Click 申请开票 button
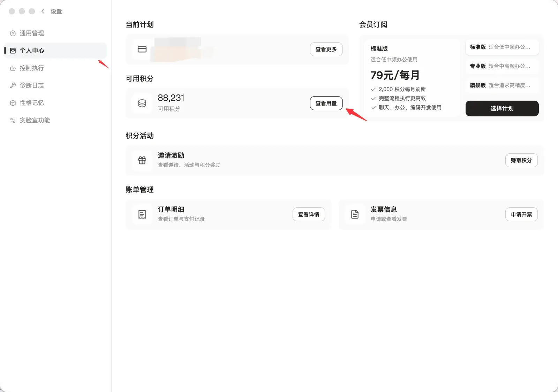 [x=521, y=214]
